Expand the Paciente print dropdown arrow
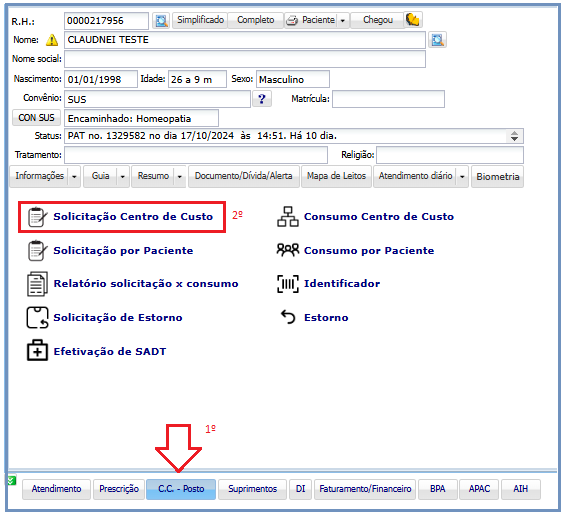563x514 pixels. pos(343,20)
